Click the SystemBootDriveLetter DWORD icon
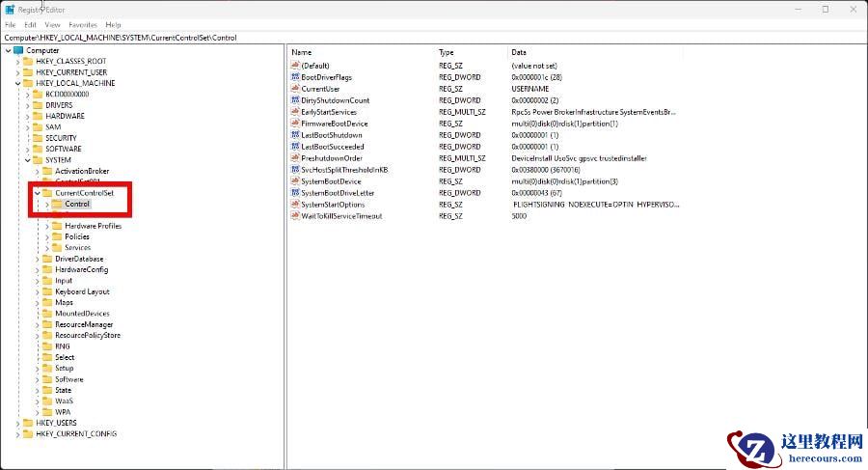The width and height of the screenshot is (868, 470). click(x=295, y=193)
